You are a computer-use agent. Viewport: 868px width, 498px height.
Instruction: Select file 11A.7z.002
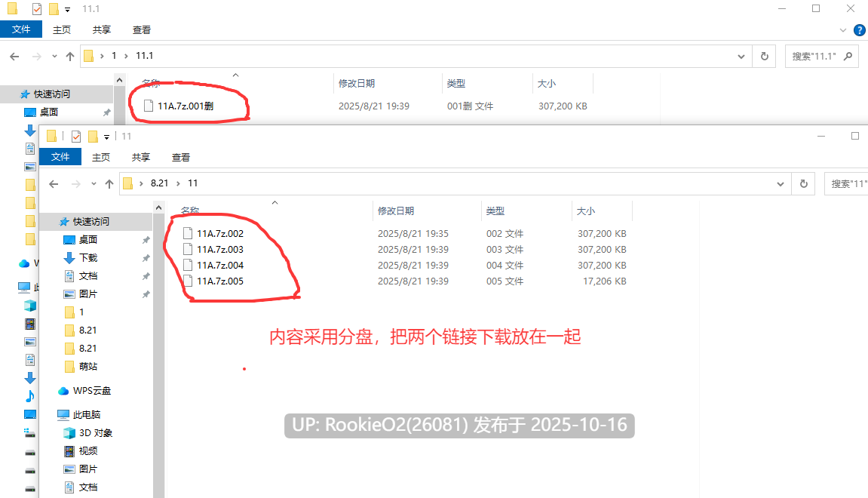220,233
